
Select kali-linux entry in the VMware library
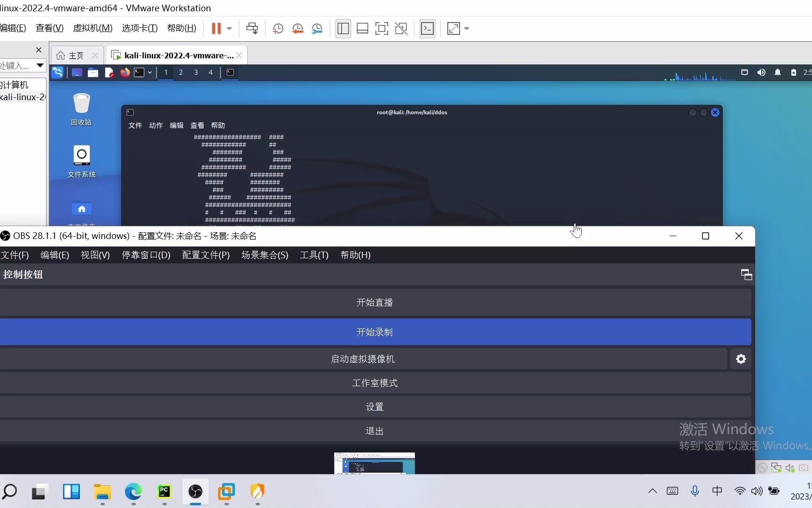pos(23,97)
